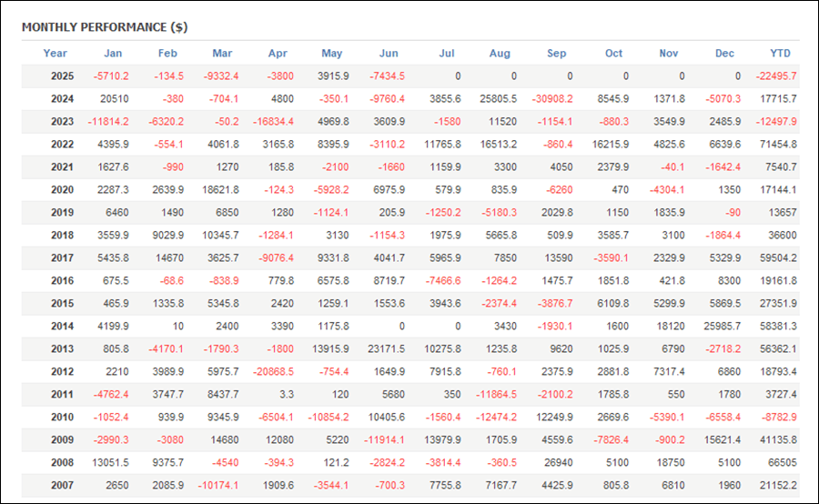The width and height of the screenshot is (819, 504).
Task: Select the 2012 year row label
Action: [x=62, y=371]
